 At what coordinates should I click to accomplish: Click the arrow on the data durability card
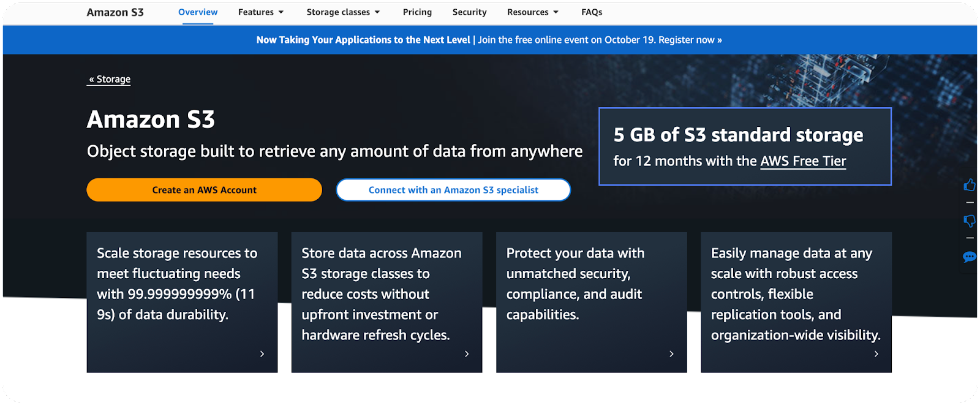pyautogui.click(x=262, y=354)
